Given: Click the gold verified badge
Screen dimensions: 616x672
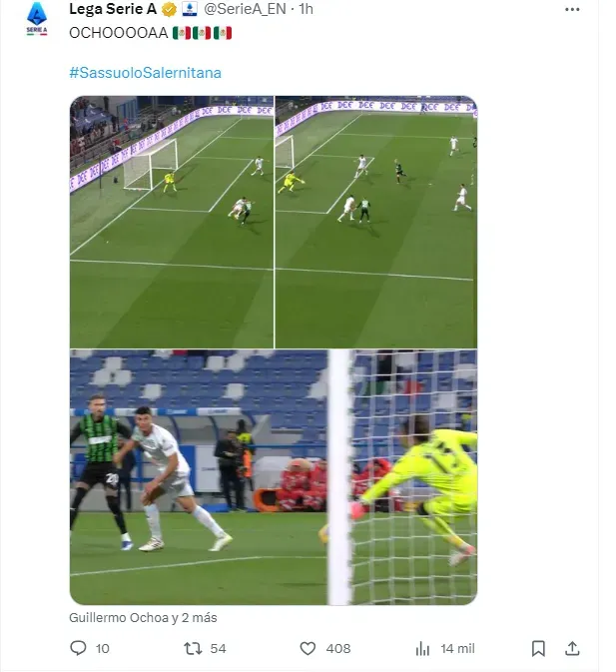Looking at the screenshot, I should pos(169,9).
